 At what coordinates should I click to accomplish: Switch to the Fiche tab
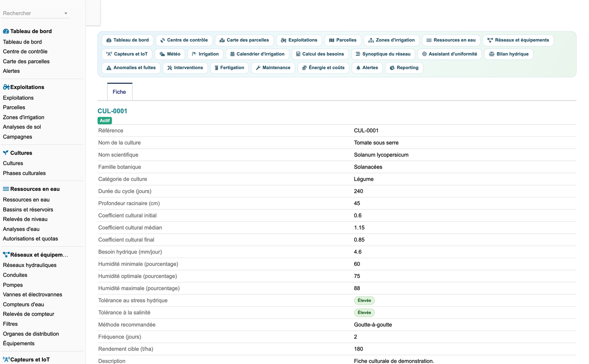[x=119, y=92]
